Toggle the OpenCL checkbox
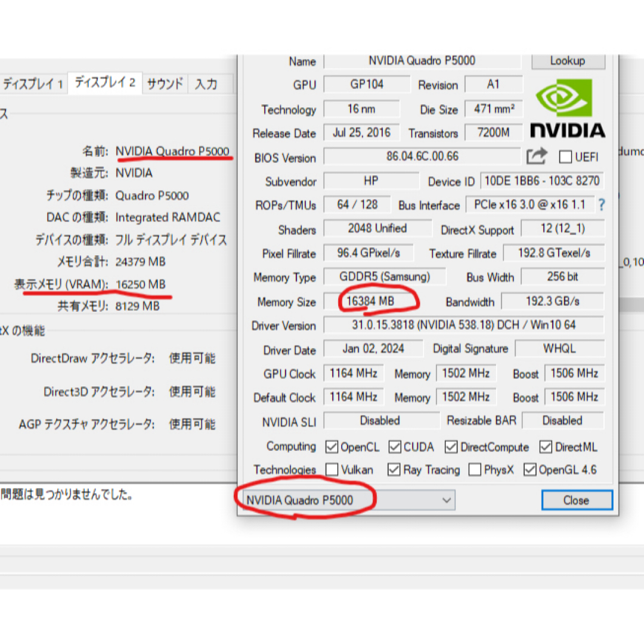The width and height of the screenshot is (644, 644). click(x=332, y=447)
